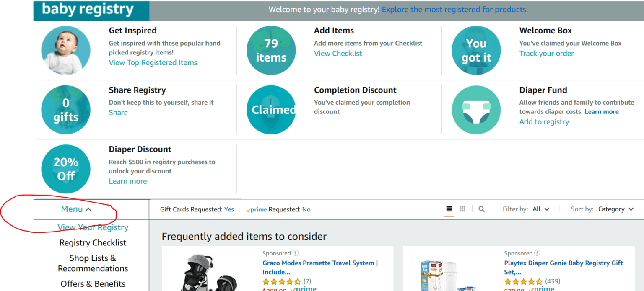Click Track your order link

pyautogui.click(x=546, y=53)
